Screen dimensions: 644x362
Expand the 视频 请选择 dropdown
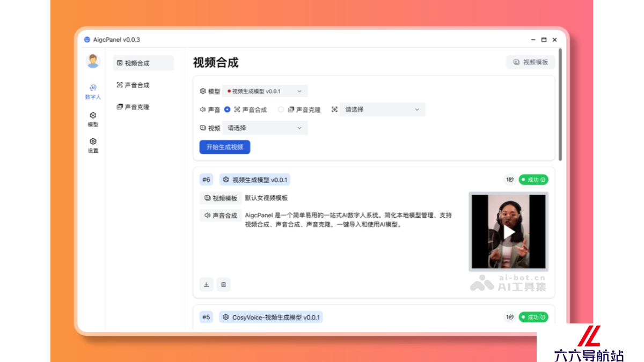(265, 128)
